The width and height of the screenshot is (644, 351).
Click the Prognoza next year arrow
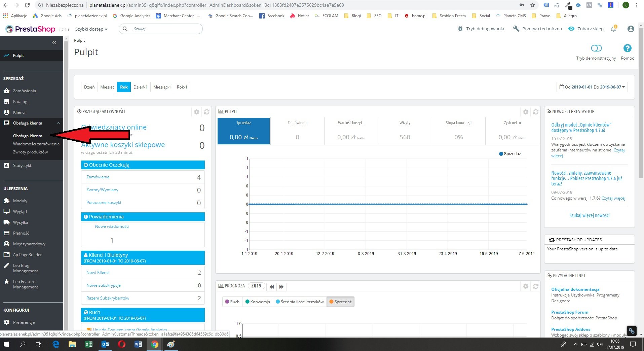tap(281, 286)
